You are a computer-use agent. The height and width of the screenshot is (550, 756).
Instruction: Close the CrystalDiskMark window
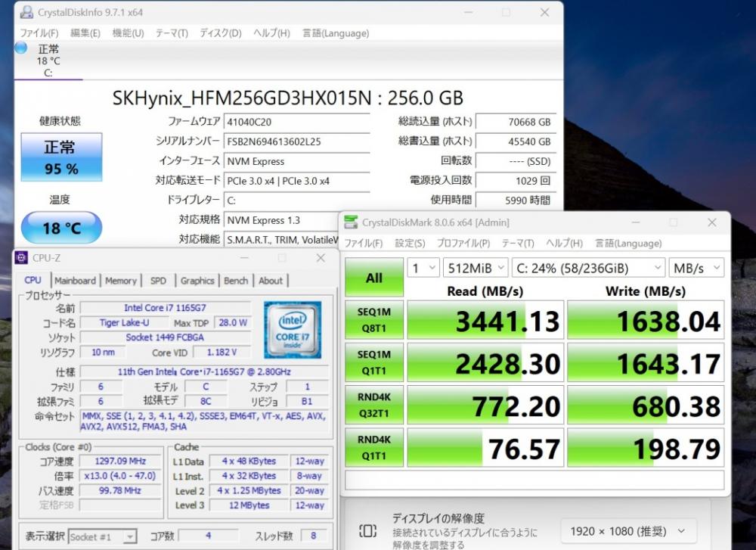click(x=711, y=222)
